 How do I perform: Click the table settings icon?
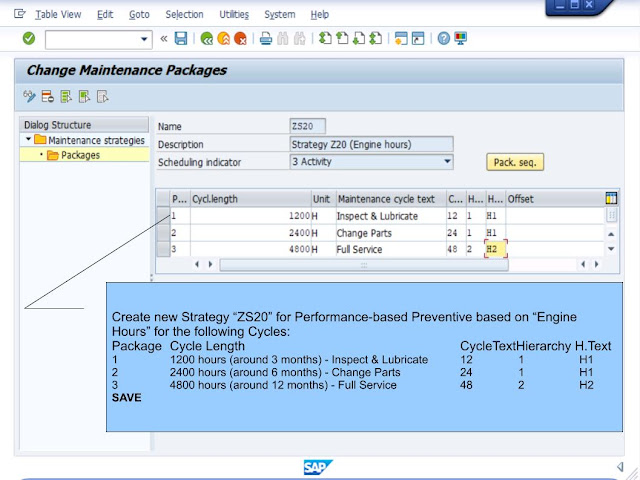(611, 198)
